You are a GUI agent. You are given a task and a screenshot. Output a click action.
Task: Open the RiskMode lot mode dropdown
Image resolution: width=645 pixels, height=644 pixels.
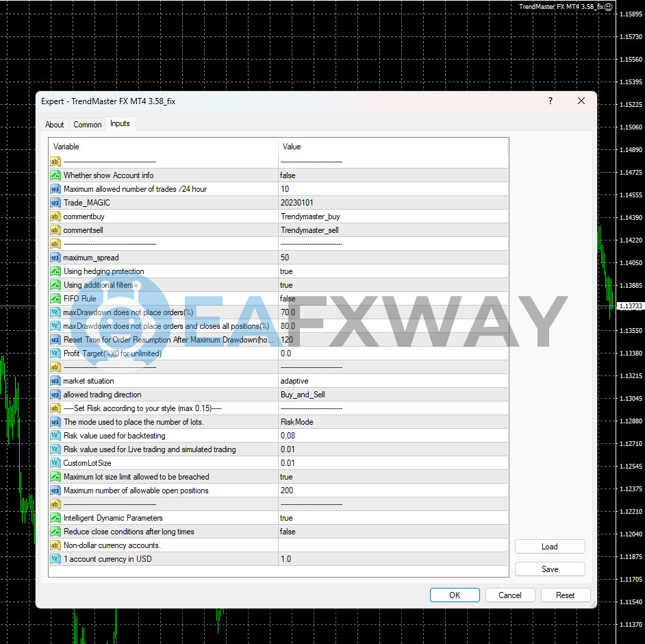pos(393,422)
